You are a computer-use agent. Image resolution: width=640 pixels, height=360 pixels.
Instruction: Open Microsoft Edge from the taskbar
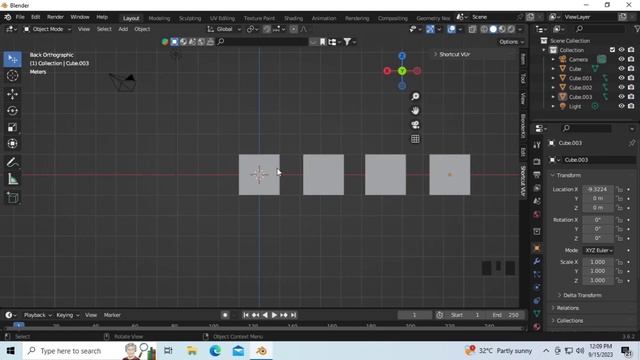click(x=215, y=351)
